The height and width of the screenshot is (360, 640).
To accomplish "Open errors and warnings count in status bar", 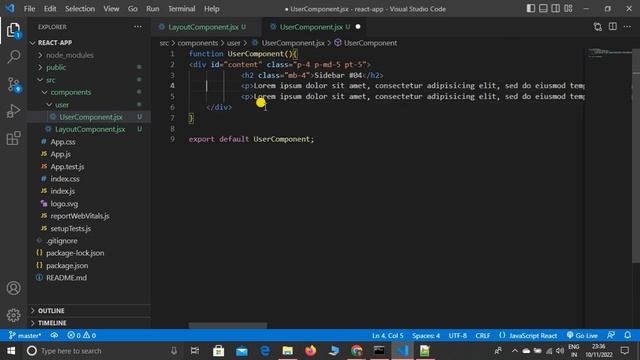I will click(x=82, y=335).
